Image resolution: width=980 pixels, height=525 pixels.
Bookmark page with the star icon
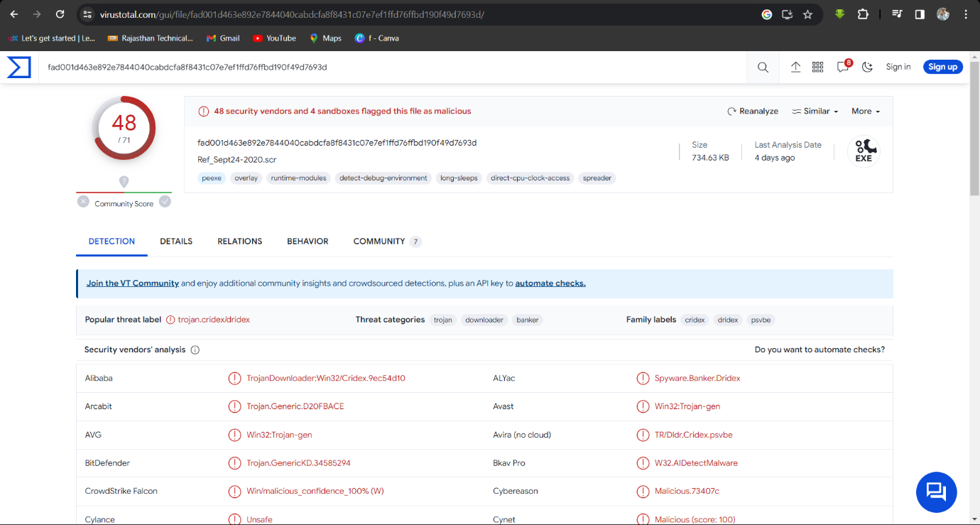coord(807,14)
